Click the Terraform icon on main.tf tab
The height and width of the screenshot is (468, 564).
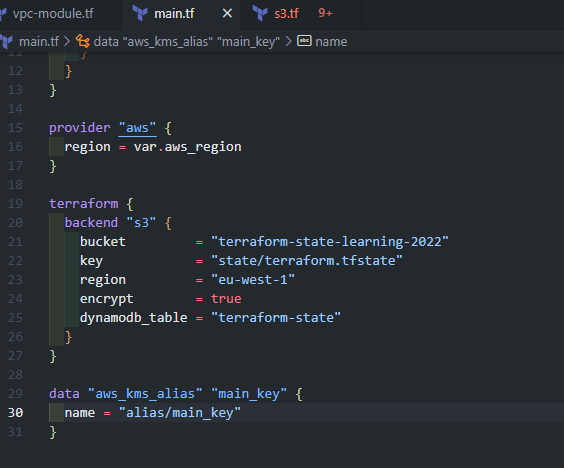[x=140, y=14]
